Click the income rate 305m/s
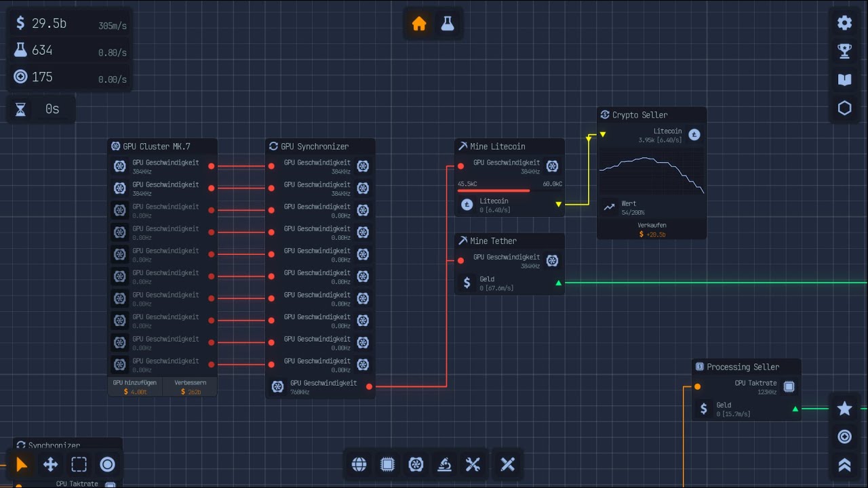 coord(113,26)
